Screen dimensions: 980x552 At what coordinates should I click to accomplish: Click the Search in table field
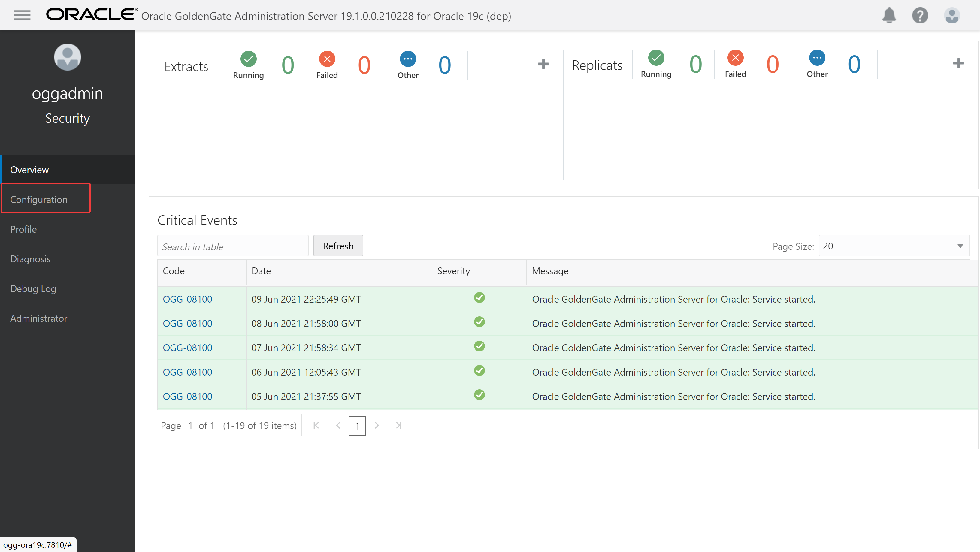coord(232,246)
